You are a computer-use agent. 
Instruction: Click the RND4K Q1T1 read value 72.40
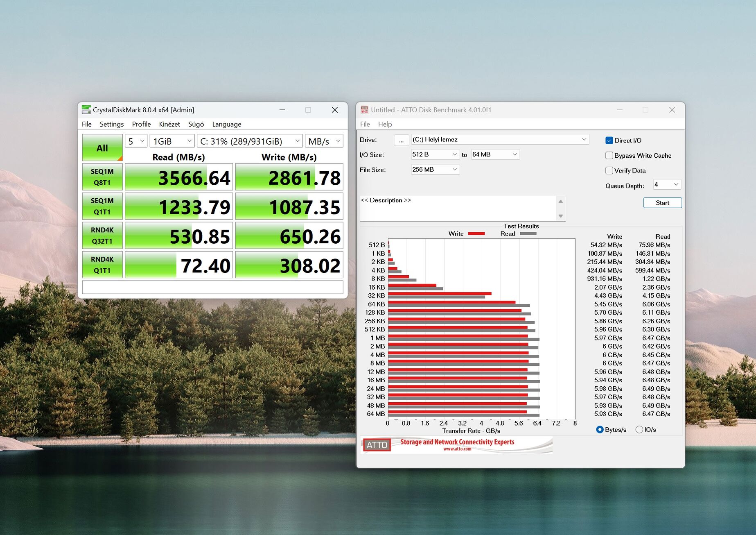click(179, 265)
